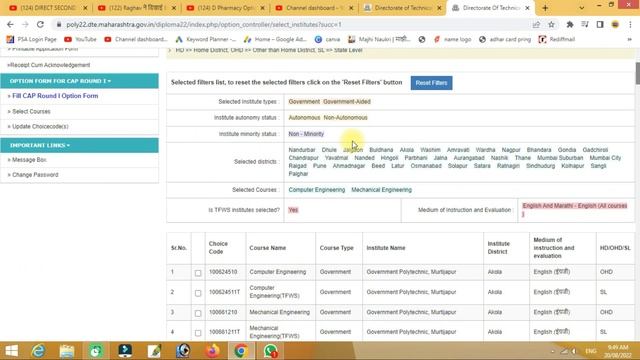Viewport: 640px width, 360px height.
Task: Launch Internet Explorer from taskbar
Action: (x=38, y=351)
